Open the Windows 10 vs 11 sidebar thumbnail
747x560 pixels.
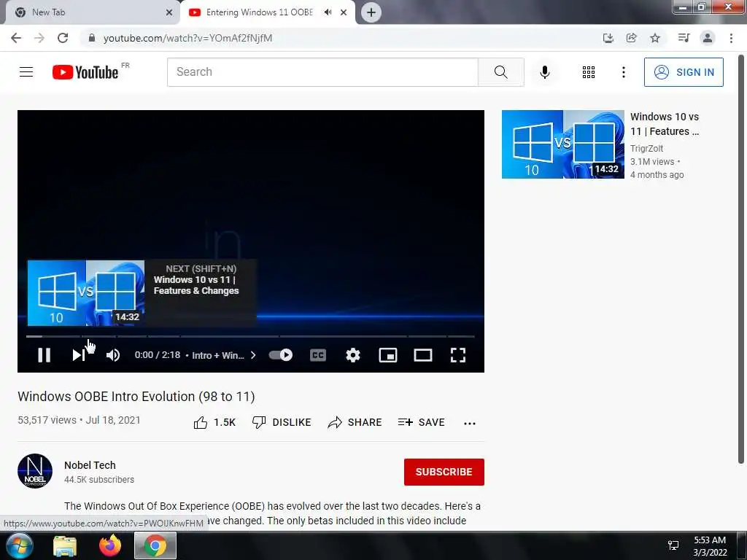point(562,144)
